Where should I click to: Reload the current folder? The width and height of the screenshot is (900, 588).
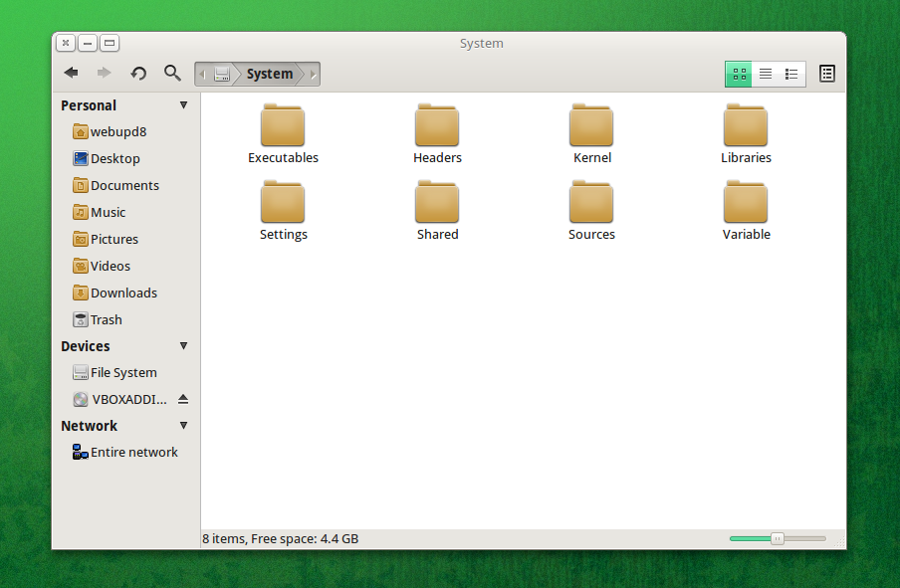click(x=138, y=73)
